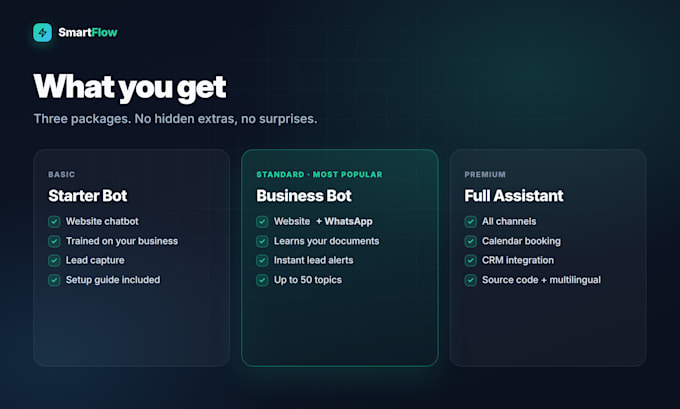This screenshot has width=680, height=409.
Task: Click the checkmark beside Website + WhatsApp
Action: (262, 222)
